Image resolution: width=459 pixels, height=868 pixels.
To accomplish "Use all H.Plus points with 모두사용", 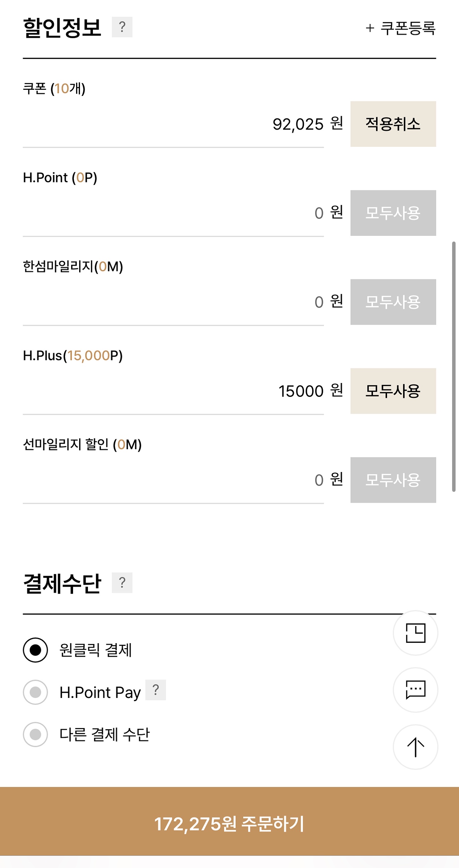I will [393, 391].
